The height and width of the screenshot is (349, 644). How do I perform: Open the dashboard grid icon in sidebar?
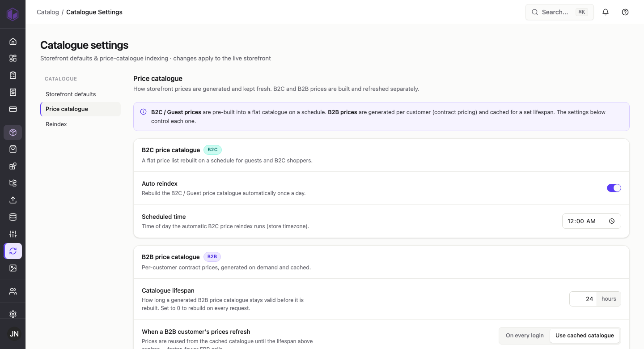point(13,58)
